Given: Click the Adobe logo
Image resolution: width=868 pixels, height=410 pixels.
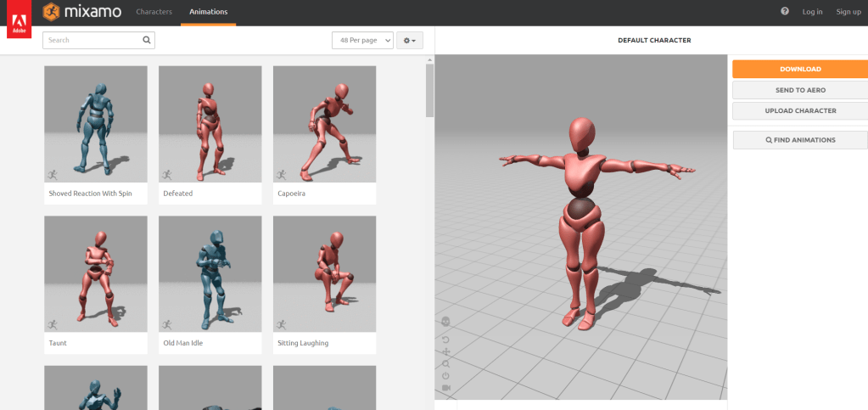Looking at the screenshot, I should pyautogui.click(x=19, y=20).
